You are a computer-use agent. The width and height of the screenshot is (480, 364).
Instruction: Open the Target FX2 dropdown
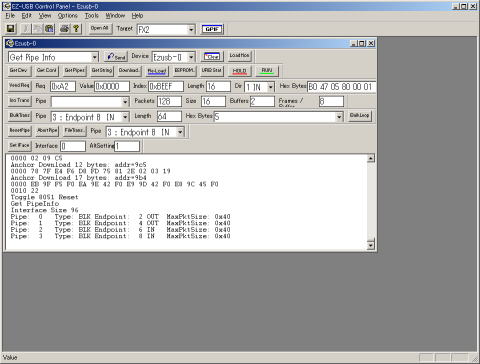191,30
